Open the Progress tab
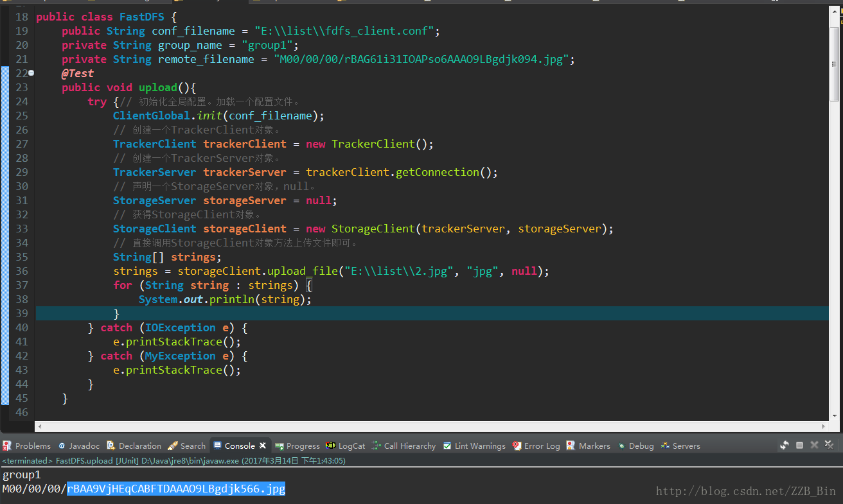843x504 pixels. coord(297,446)
